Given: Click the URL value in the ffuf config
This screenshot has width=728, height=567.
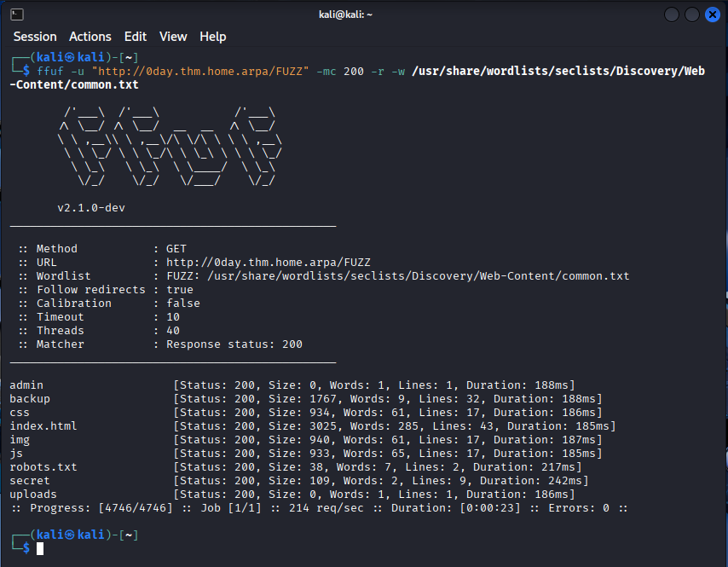Looking at the screenshot, I should (268, 263).
